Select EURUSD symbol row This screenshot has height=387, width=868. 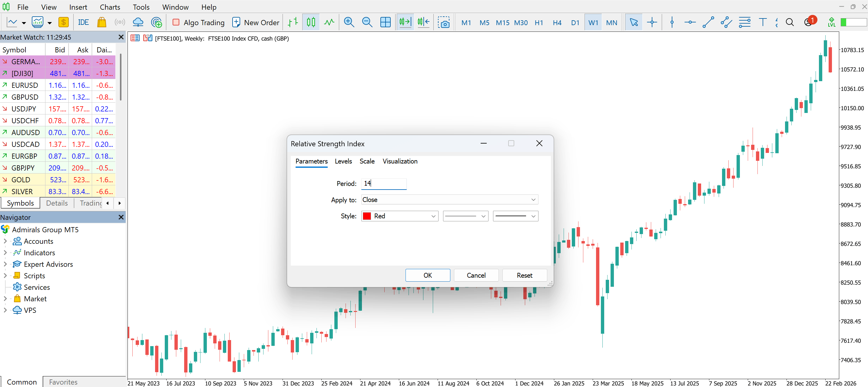click(x=58, y=85)
